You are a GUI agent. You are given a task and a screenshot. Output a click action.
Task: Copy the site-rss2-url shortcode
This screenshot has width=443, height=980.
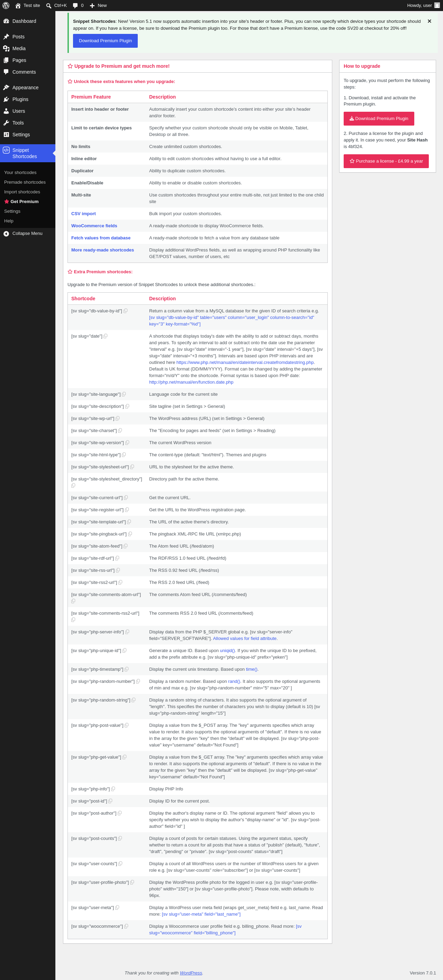pos(121,583)
